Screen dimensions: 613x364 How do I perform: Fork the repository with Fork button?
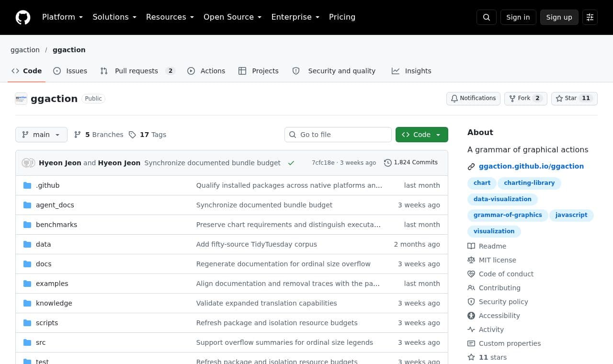pyautogui.click(x=526, y=98)
